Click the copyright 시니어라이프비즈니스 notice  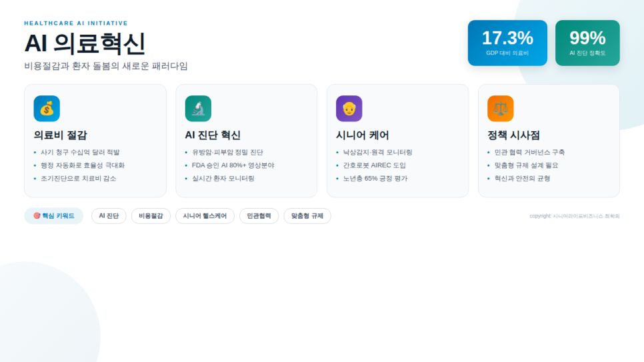pos(575,216)
